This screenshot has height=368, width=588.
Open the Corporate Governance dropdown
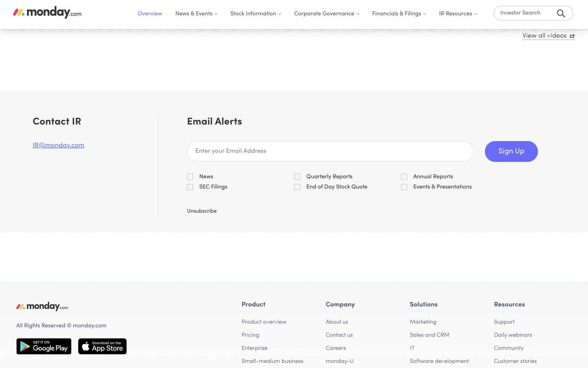326,13
